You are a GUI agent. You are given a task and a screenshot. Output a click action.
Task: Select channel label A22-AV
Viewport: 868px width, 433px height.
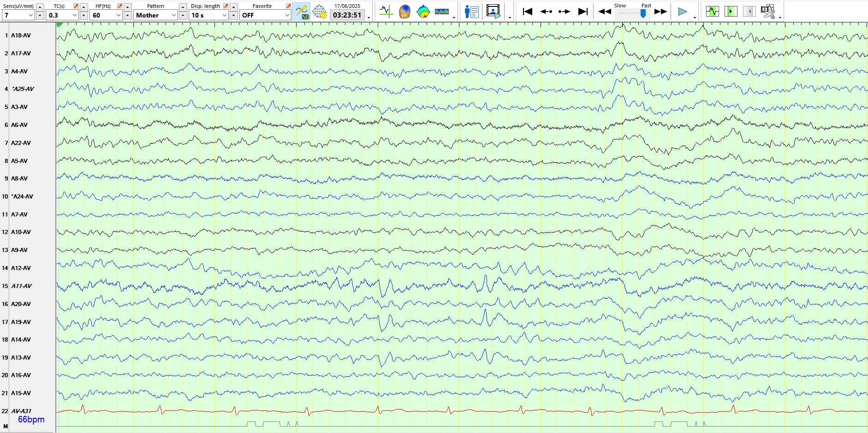tap(21, 143)
